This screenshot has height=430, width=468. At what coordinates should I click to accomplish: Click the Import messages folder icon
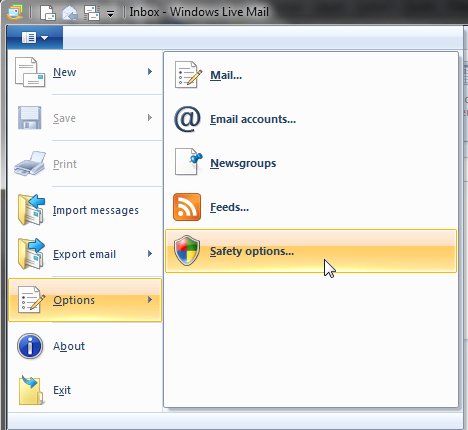click(31, 210)
